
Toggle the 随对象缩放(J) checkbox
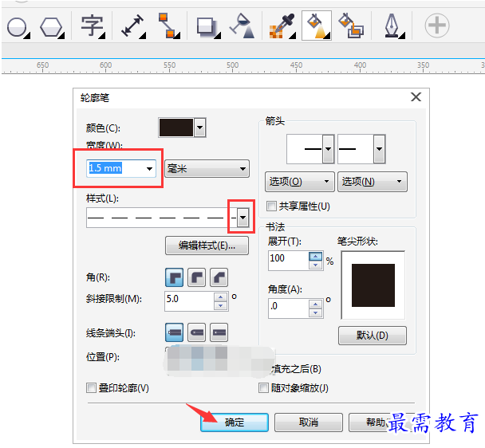coord(263,387)
